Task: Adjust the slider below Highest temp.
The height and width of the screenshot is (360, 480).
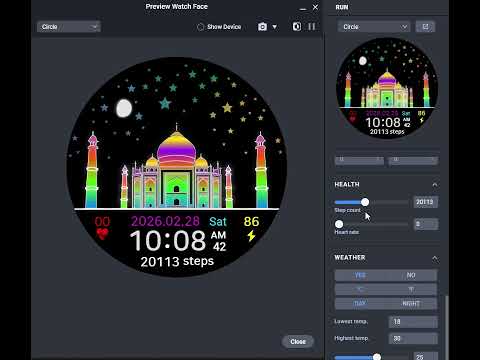Action: pos(377,357)
